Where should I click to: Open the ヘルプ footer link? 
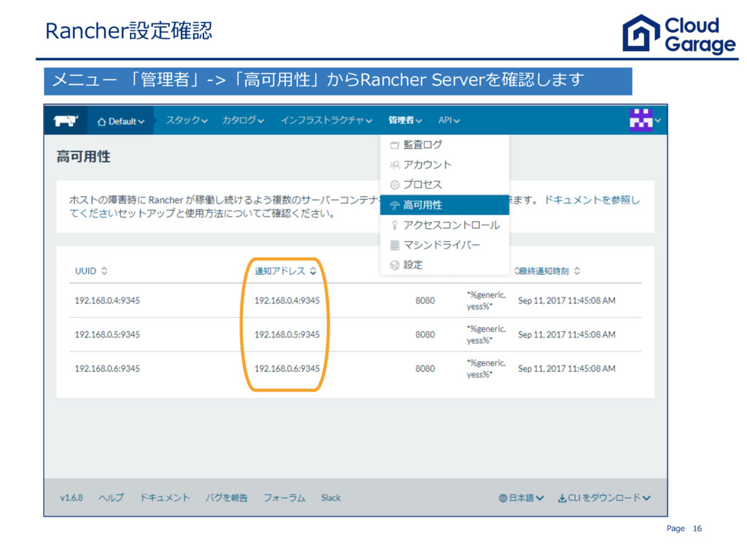click(111, 498)
